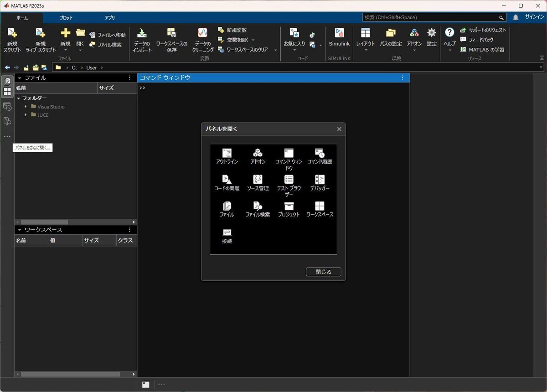Expand the VisualStudio folder
Screen dimensions: 547x392
(x=26, y=107)
